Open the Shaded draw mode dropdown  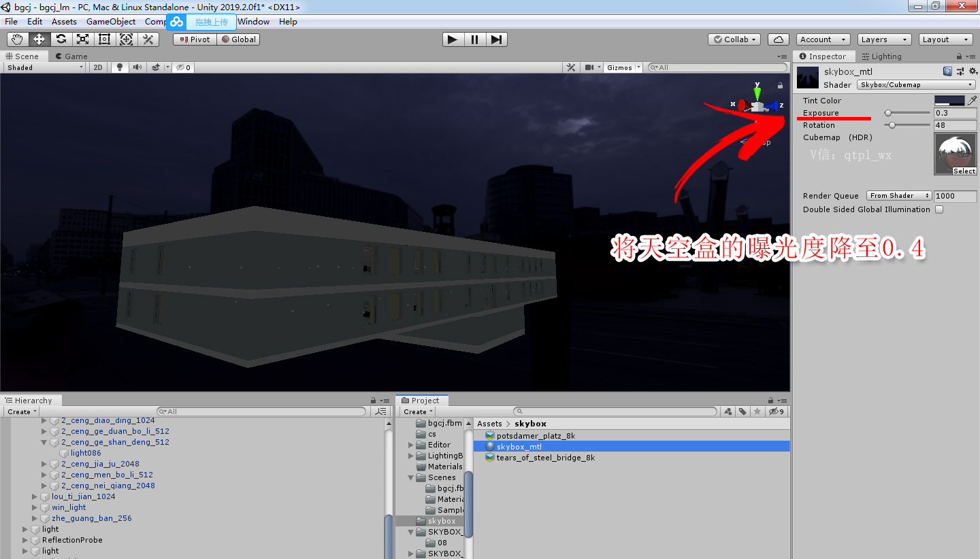pos(45,67)
